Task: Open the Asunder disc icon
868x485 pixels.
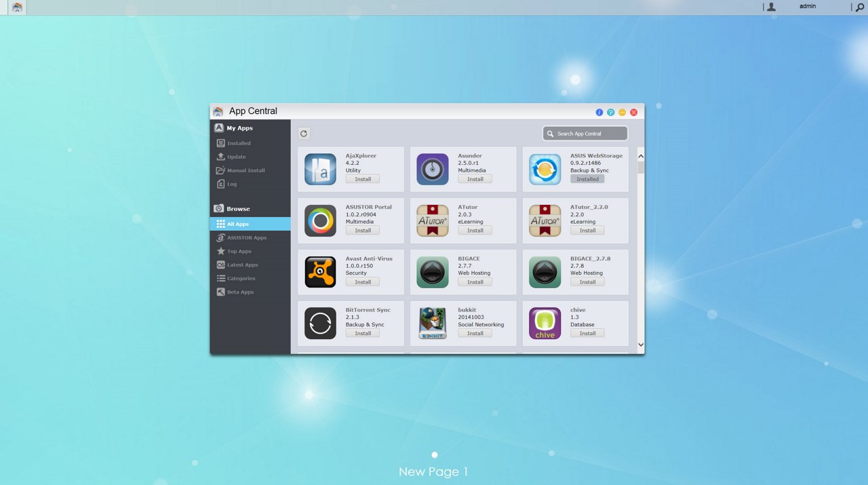Action: coord(433,169)
